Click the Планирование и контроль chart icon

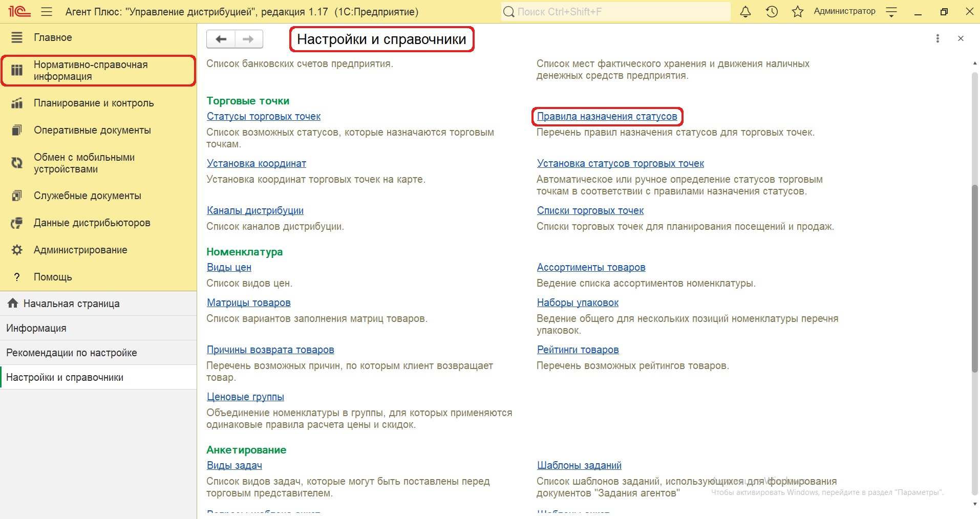pos(17,103)
